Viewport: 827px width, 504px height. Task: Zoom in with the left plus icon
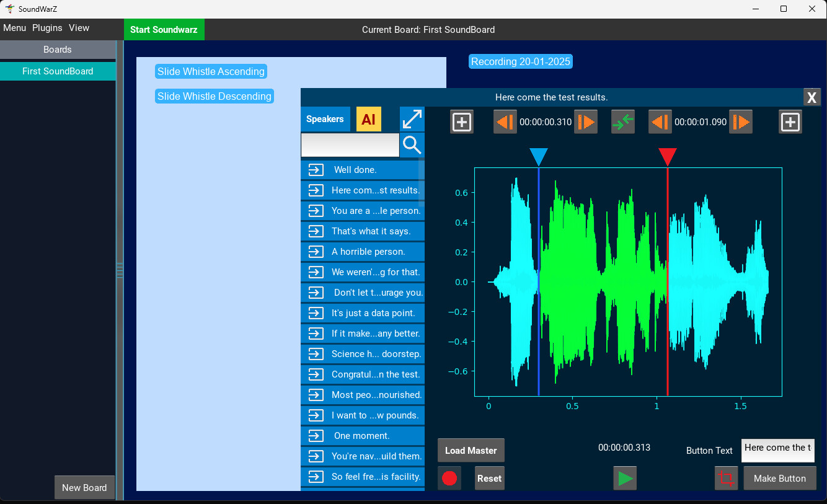click(461, 122)
